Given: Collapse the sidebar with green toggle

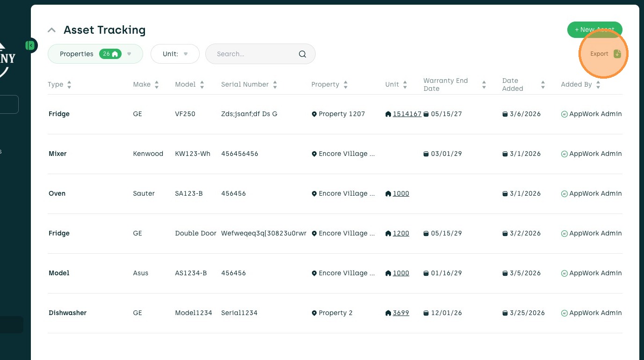Looking at the screenshot, I should (30, 45).
